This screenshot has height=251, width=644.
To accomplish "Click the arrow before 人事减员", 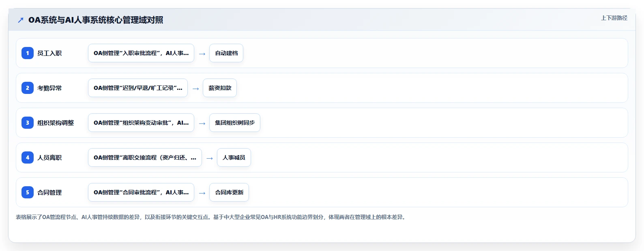I will point(210,158).
